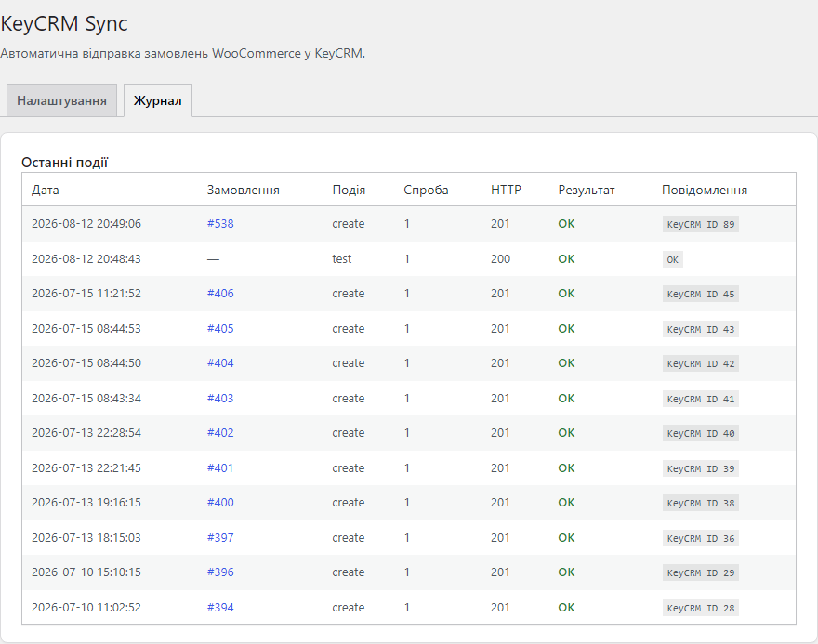Screen dimensions: 818x644
Task: Click the message KeyCRM ID 43
Action: coord(701,330)
